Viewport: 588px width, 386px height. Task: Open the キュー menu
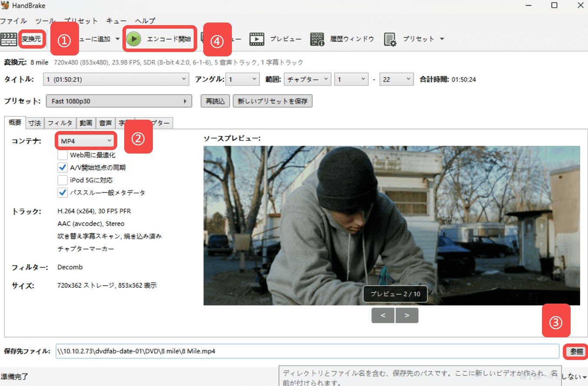coord(116,21)
